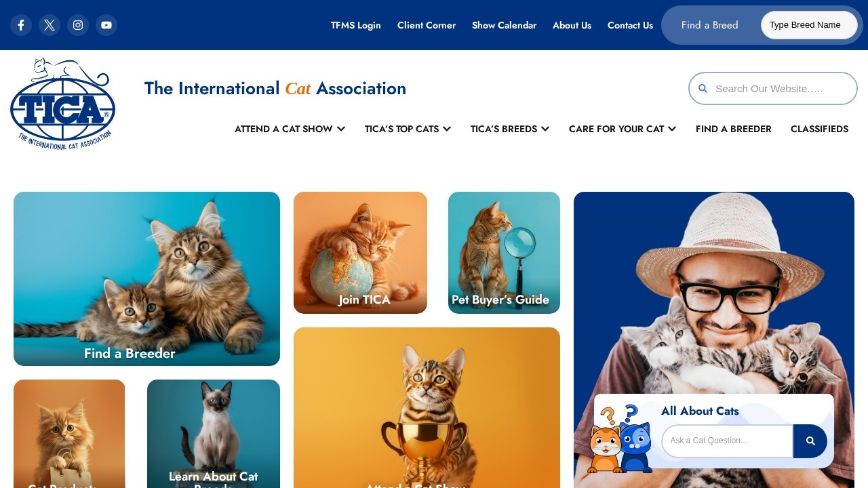
Task: Click the magnifier icon in website search
Action: [x=703, y=89]
